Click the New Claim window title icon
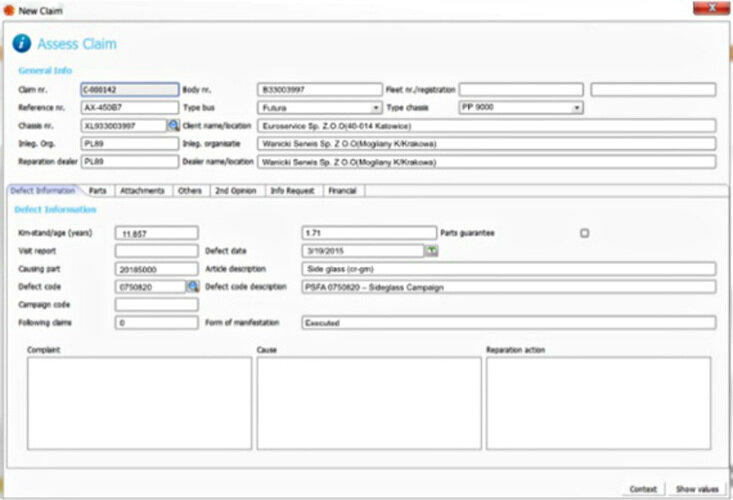 9,9
